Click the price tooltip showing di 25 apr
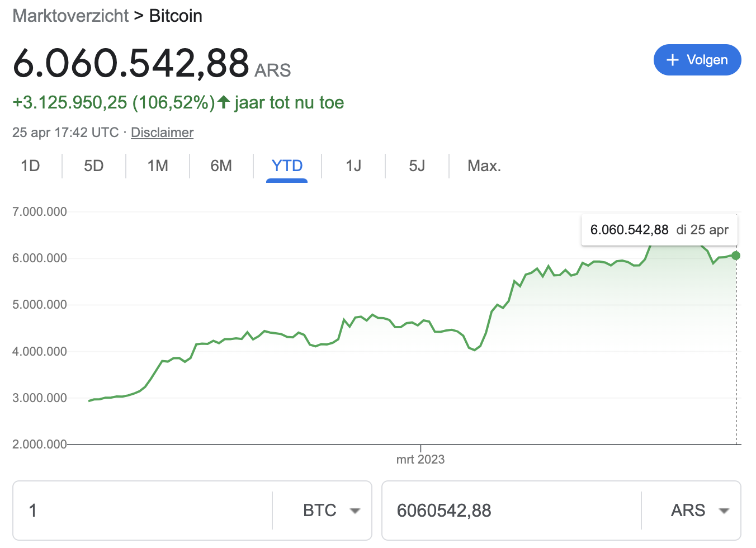Image resolution: width=756 pixels, height=548 pixels. pyautogui.click(x=659, y=229)
